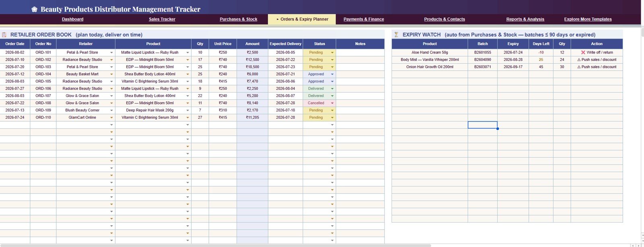Open retailer dropdown for ORD-101 Petal & Pearl Store
The height and width of the screenshot is (247, 644).
coord(111,52)
